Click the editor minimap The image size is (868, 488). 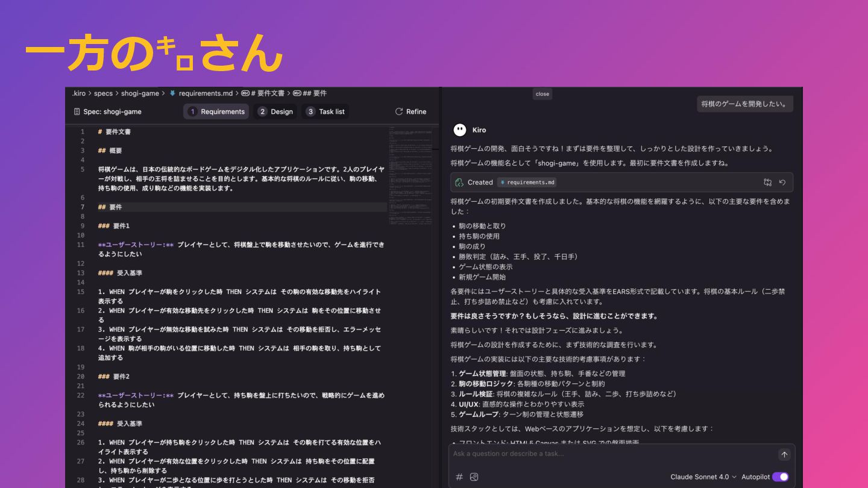(x=410, y=175)
